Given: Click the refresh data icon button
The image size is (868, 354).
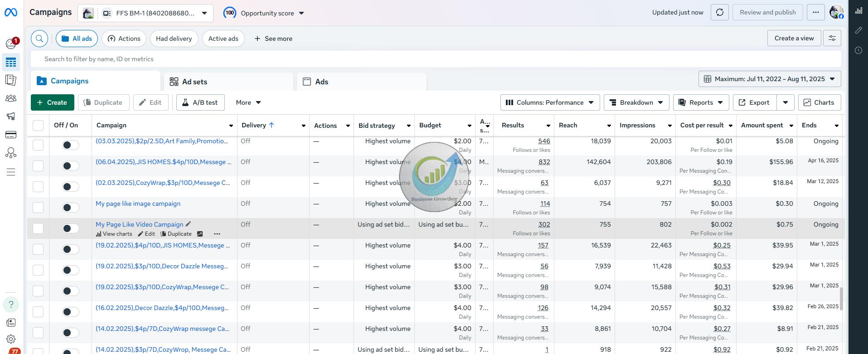Looking at the screenshot, I should coord(720,12).
